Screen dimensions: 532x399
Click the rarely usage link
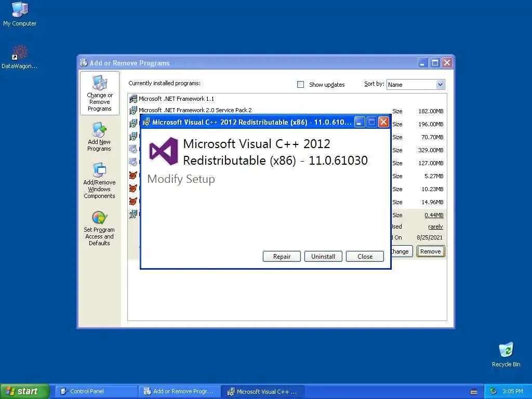(435, 227)
